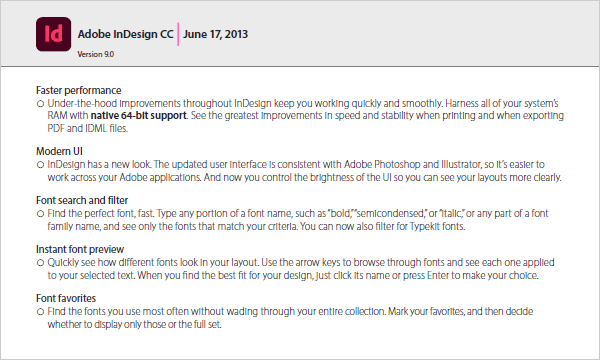Click the Font search and filter heading
Image resolution: width=600 pixels, height=360 pixels.
[x=82, y=200]
